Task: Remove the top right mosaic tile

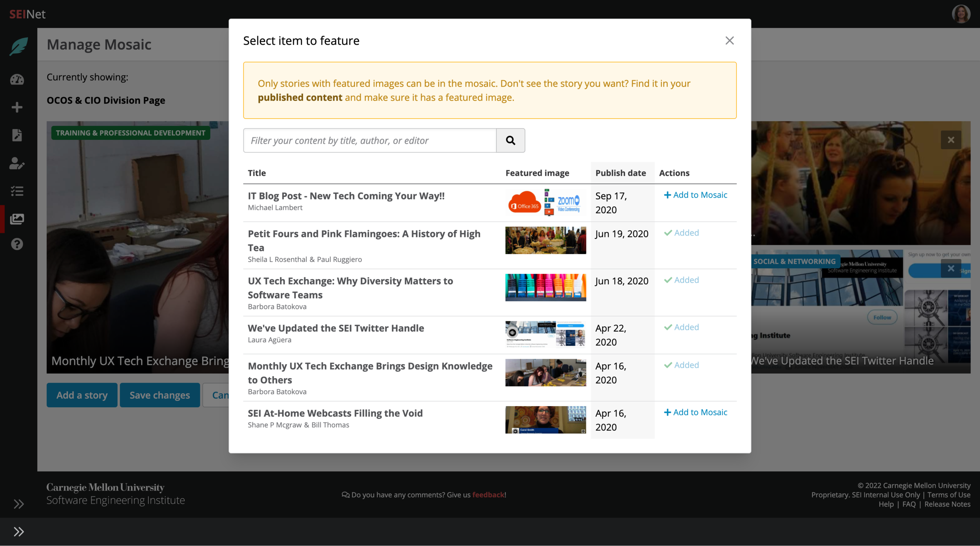Action: coord(951,140)
